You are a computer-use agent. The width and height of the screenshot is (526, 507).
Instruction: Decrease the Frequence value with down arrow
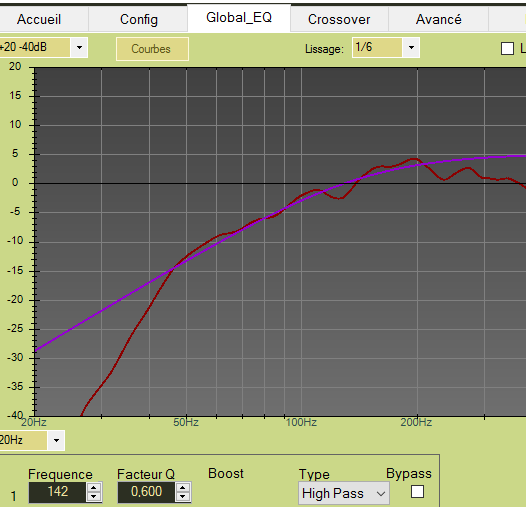click(x=94, y=496)
